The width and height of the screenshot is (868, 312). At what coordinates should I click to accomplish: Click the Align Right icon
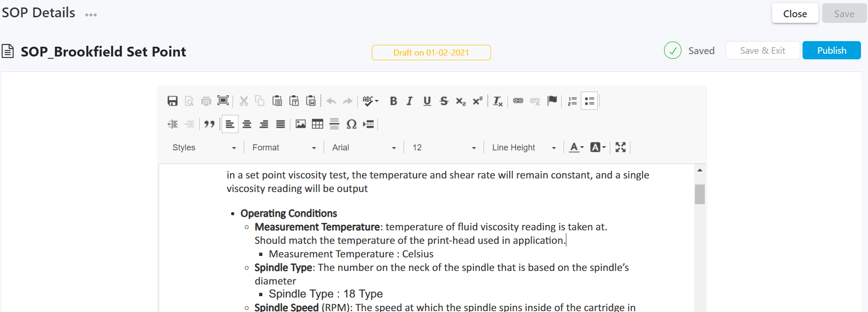pyautogui.click(x=264, y=124)
